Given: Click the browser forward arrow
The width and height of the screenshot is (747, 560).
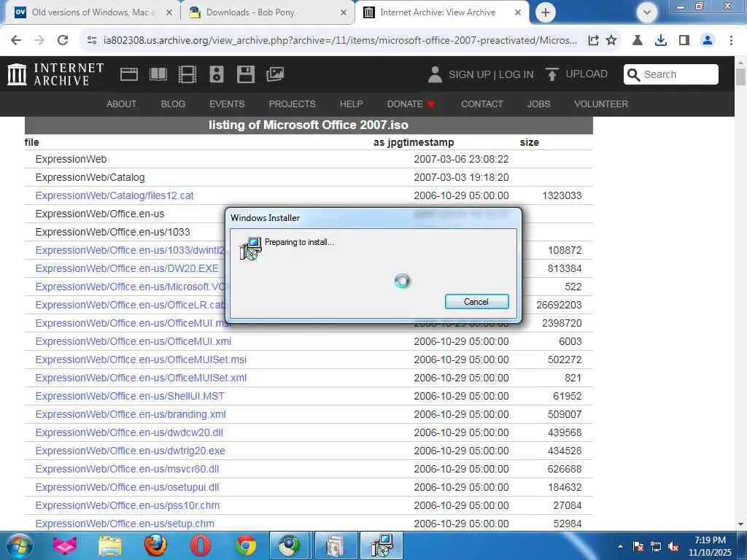Looking at the screenshot, I should 39,41.
